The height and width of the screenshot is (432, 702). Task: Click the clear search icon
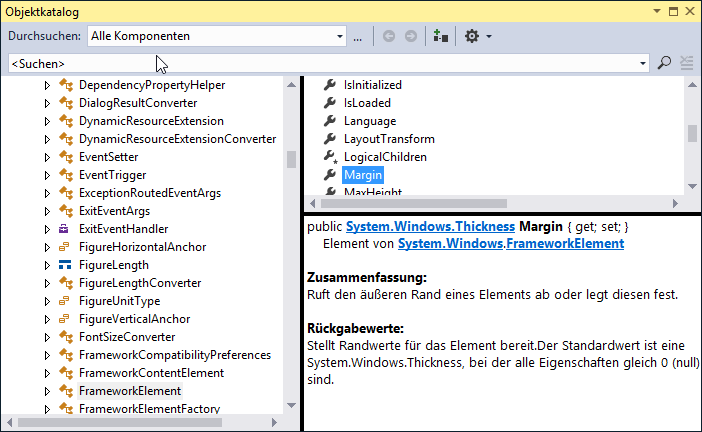coord(687,63)
